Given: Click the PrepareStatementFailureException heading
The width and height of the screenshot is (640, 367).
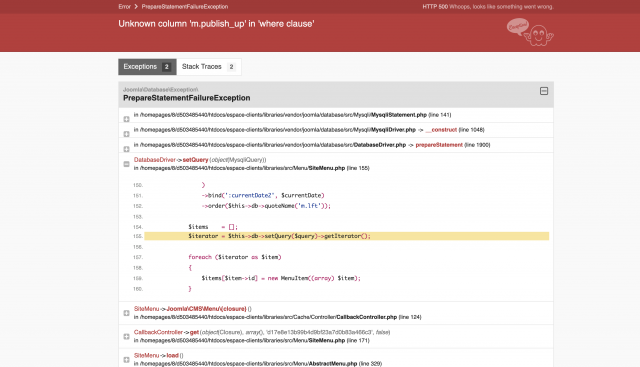Looking at the screenshot, I should (187, 98).
